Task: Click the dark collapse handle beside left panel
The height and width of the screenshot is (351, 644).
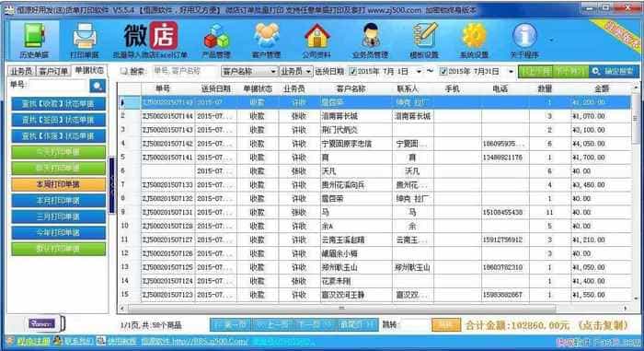Action: click(x=111, y=185)
